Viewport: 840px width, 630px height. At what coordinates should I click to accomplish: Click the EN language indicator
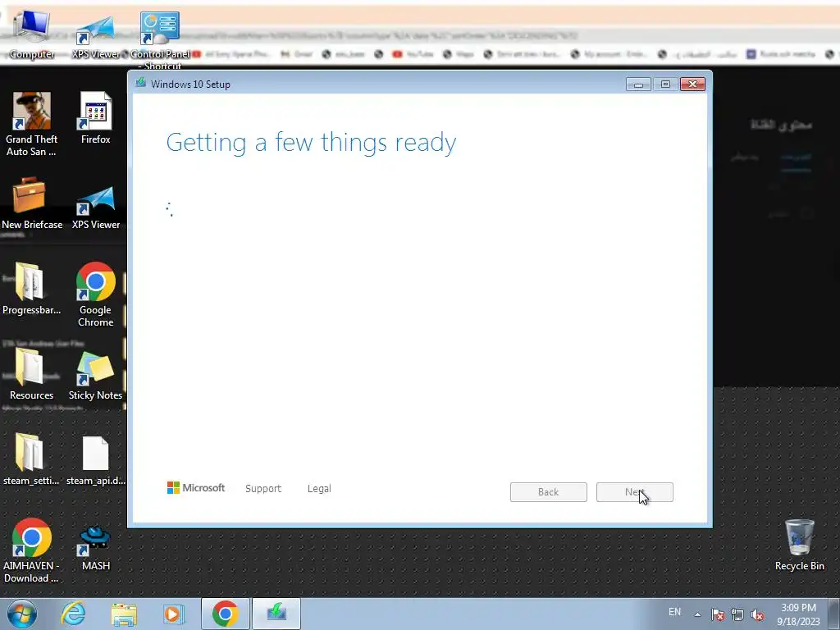click(x=674, y=612)
